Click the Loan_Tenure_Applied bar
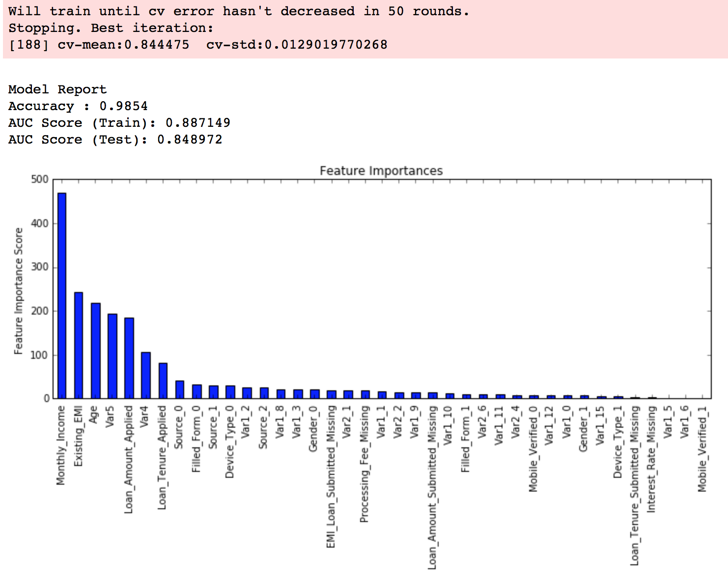This screenshot has height=581, width=728. click(163, 380)
